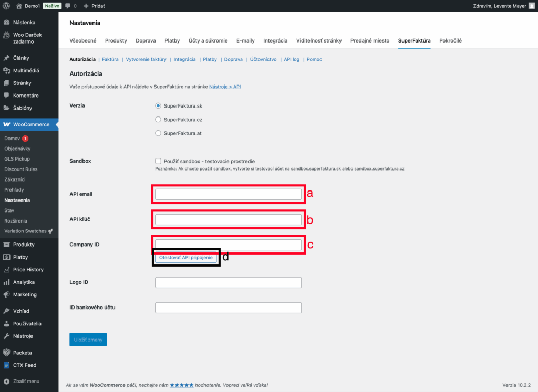This screenshot has width=538, height=392.
Task: Open Analytika chart icon in sidebar
Action: [6, 282]
